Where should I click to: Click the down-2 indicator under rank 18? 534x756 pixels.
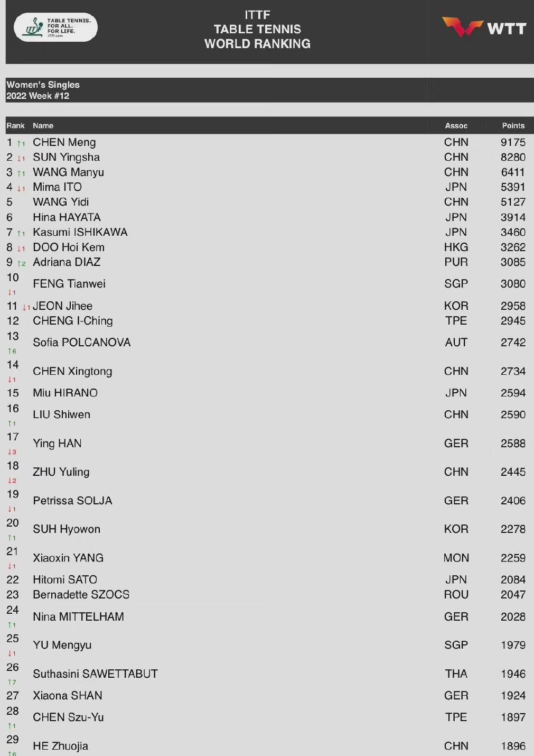[x=12, y=481]
